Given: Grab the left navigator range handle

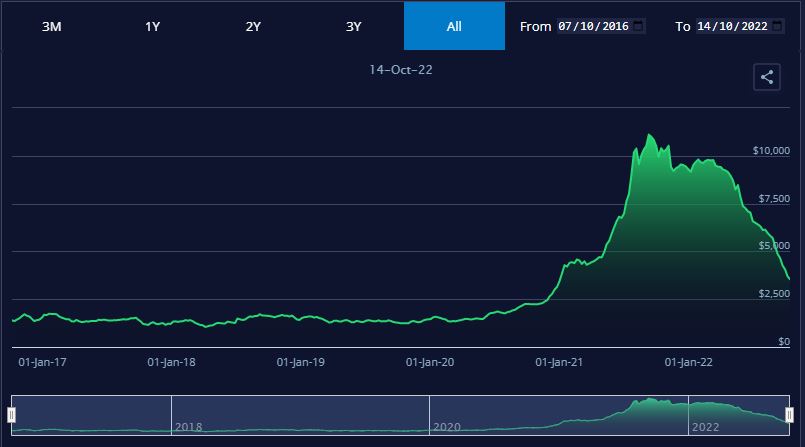Looking at the screenshot, I should [x=12, y=414].
